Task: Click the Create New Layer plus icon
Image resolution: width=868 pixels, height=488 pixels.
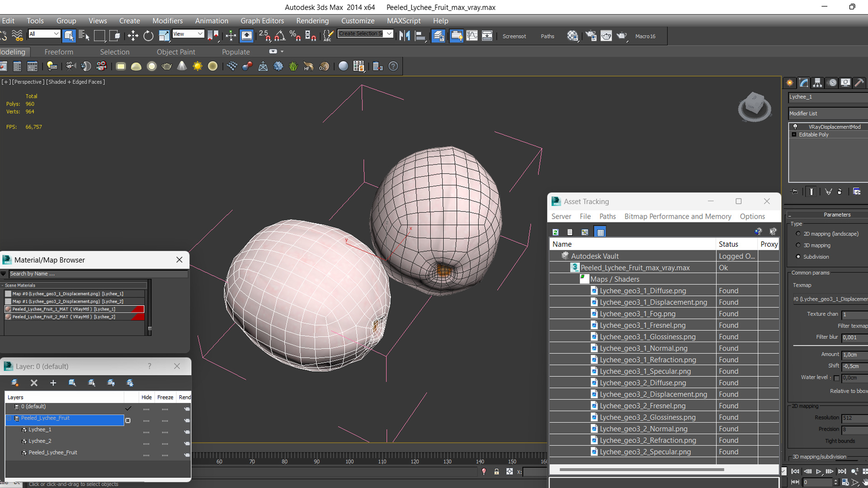Action: coord(53,383)
